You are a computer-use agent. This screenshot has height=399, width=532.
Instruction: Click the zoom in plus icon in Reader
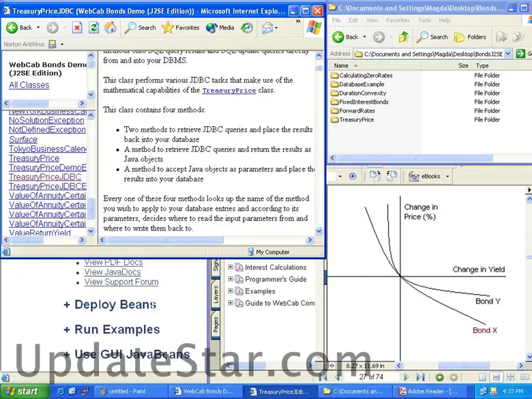pos(353,176)
